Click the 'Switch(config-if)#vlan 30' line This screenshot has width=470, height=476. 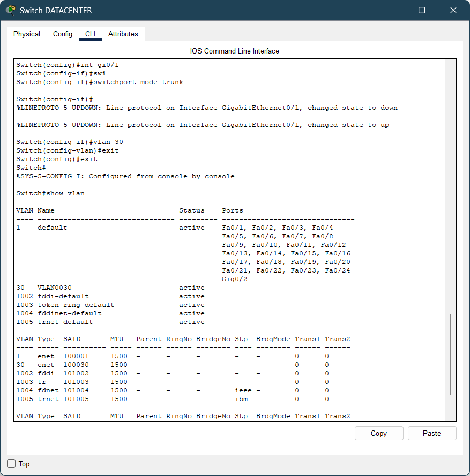coord(70,142)
